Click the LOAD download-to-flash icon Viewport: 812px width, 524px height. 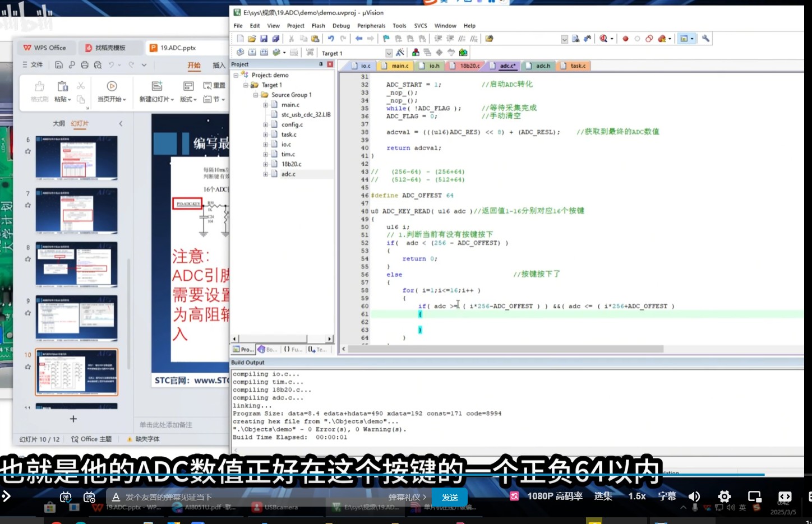point(309,52)
